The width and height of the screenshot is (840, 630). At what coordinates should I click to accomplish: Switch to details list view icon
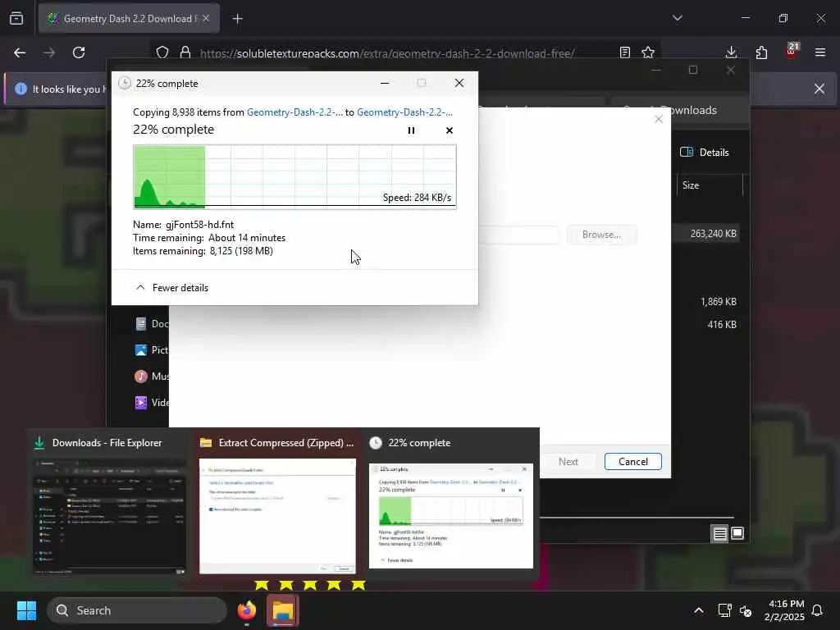tap(719, 533)
